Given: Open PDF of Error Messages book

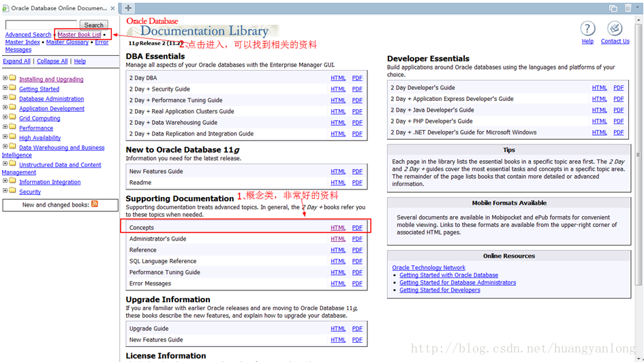Looking at the screenshot, I should [x=357, y=284].
